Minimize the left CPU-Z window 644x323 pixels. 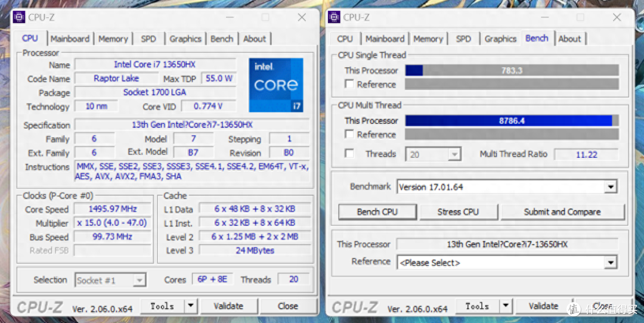point(230,17)
